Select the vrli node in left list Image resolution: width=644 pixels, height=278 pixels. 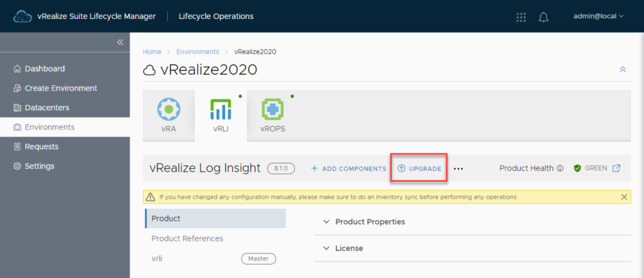pyautogui.click(x=157, y=259)
